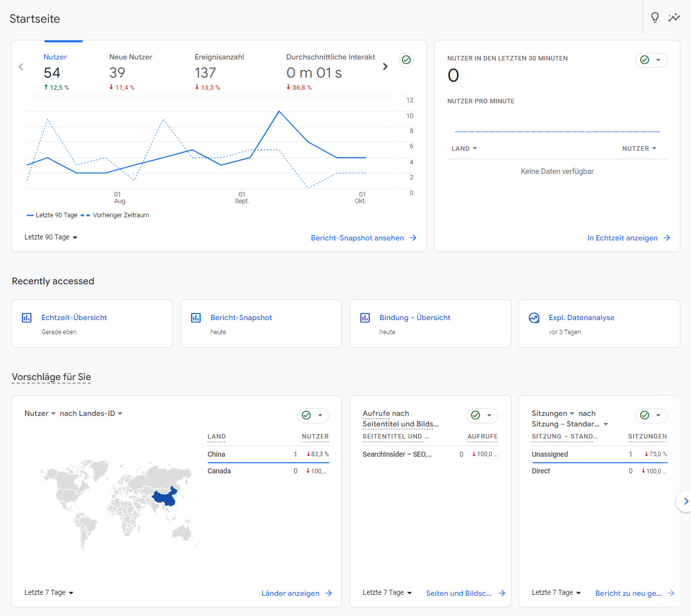Click the AUFRUFE column header
The image size is (691, 616).
482,437
